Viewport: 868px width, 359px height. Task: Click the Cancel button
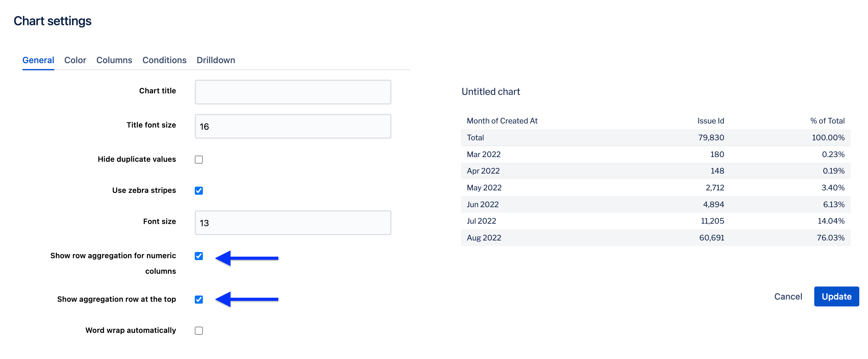[x=788, y=296]
